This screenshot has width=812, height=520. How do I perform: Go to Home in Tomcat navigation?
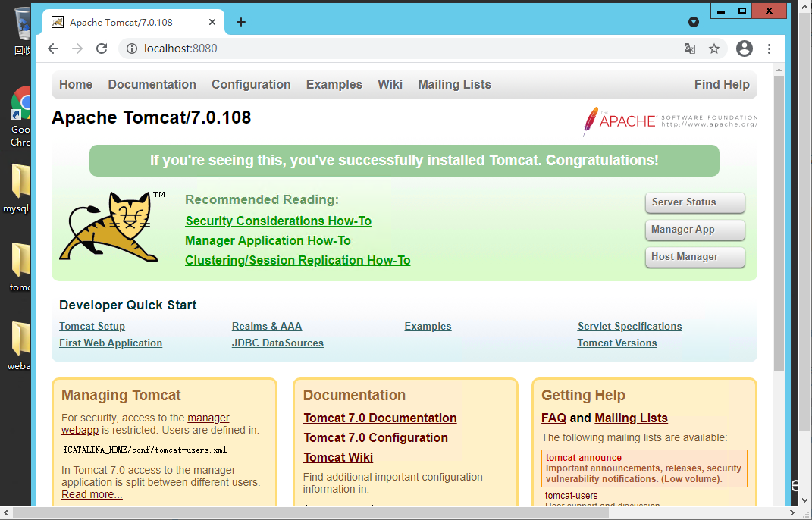(x=76, y=84)
